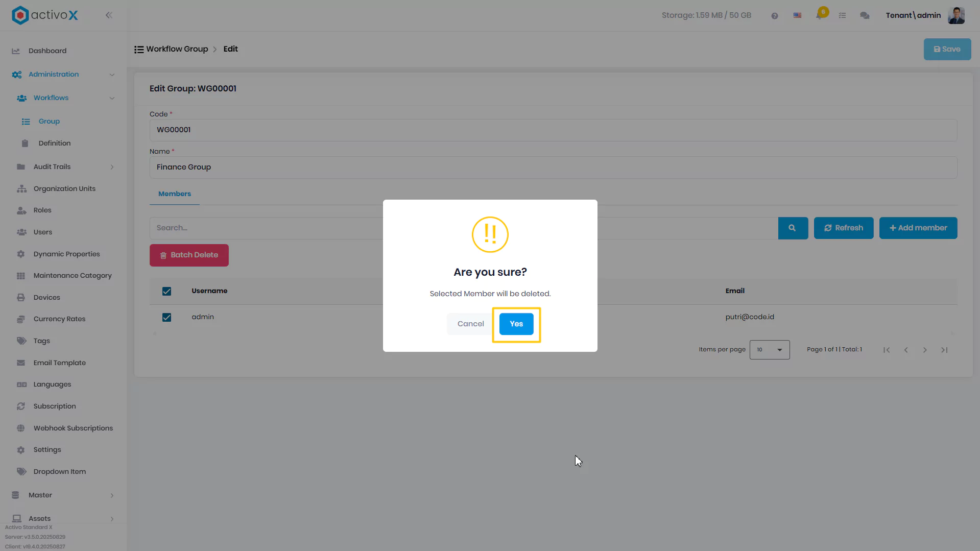Click the Storage usage text

706,15
